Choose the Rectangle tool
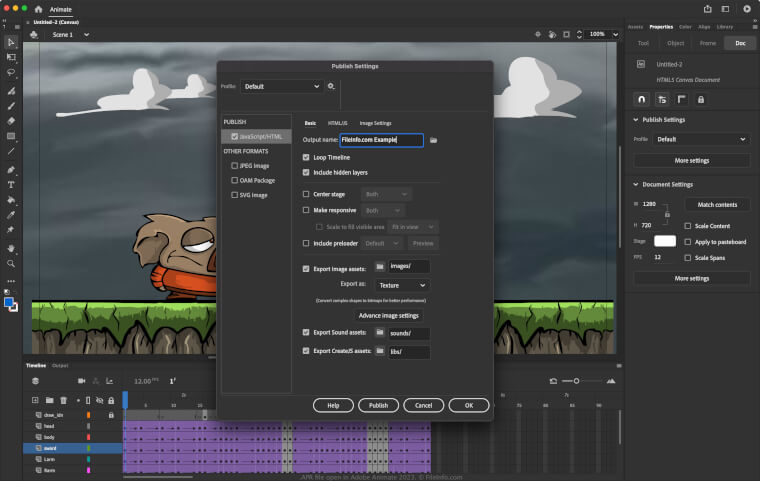The image size is (760, 481). point(11,136)
